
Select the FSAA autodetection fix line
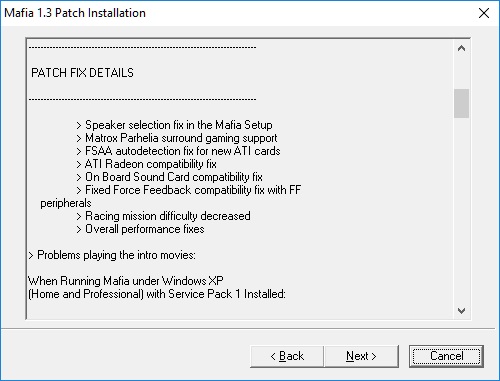click(178, 151)
